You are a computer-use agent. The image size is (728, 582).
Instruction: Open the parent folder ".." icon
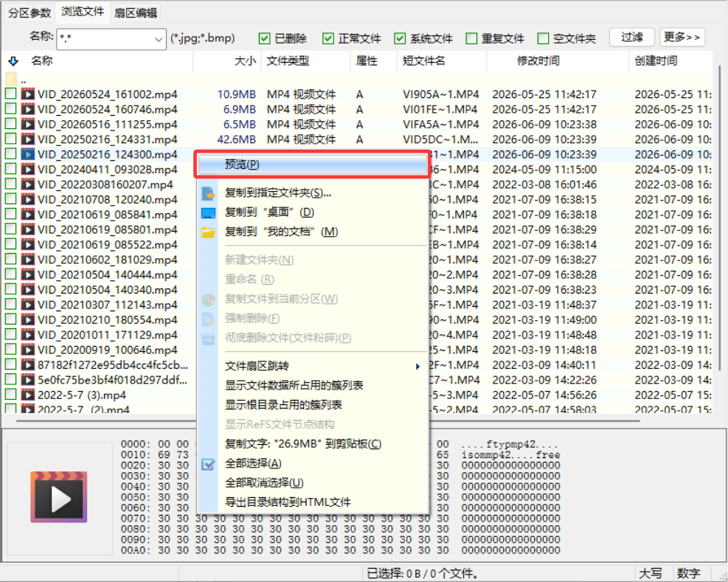[x=11, y=78]
